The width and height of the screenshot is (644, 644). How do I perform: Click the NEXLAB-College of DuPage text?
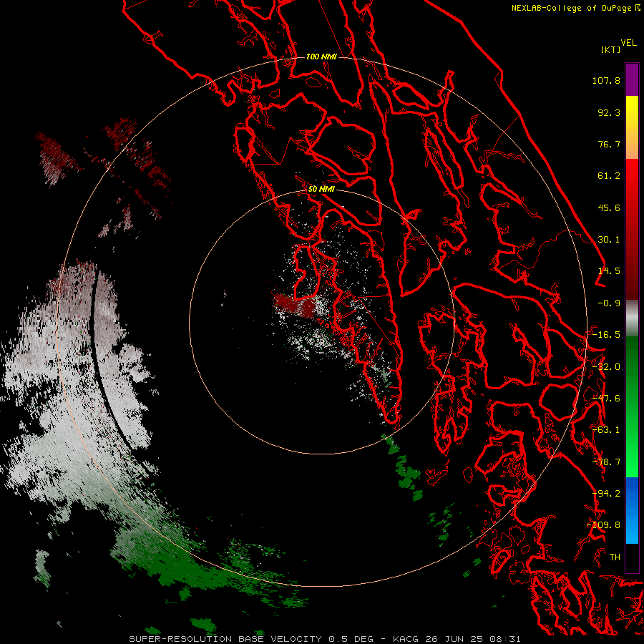pyautogui.click(x=571, y=8)
